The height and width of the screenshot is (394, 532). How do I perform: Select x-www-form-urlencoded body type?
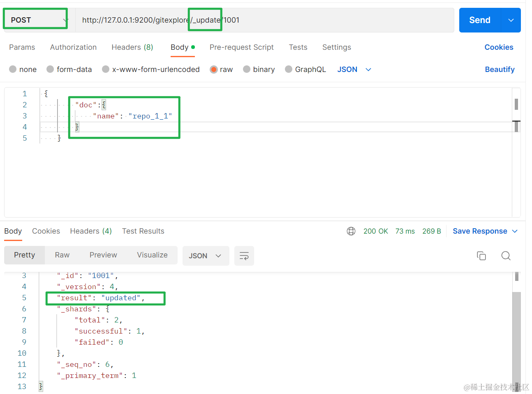pyautogui.click(x=151, y=70)
